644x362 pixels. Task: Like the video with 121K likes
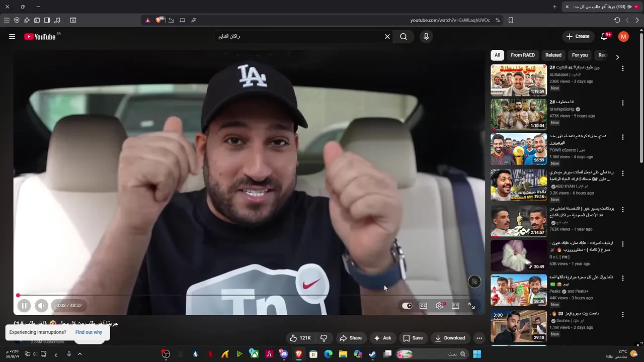(300, 338)
